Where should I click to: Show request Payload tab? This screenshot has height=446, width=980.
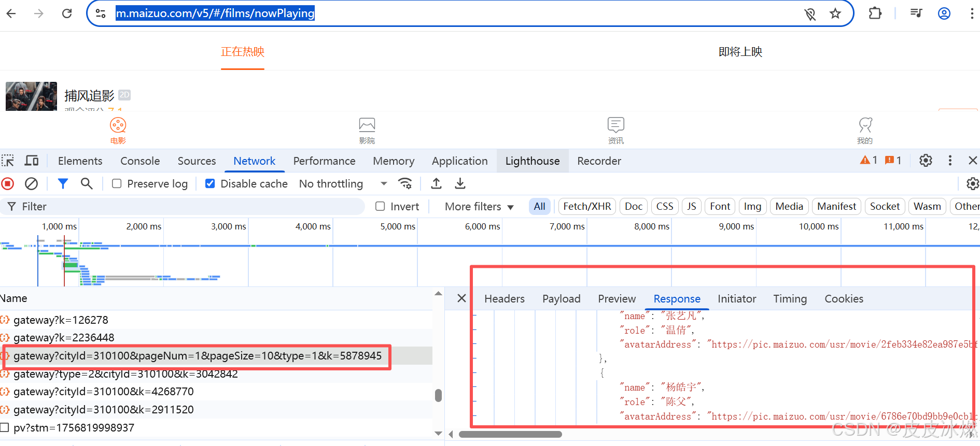561,299
